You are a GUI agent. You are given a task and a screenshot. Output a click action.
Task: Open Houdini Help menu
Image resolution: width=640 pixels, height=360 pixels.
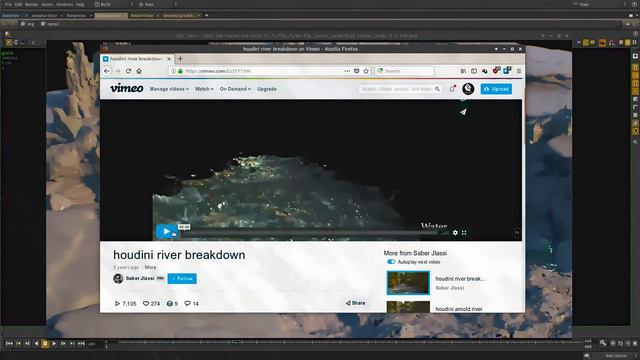80,4
